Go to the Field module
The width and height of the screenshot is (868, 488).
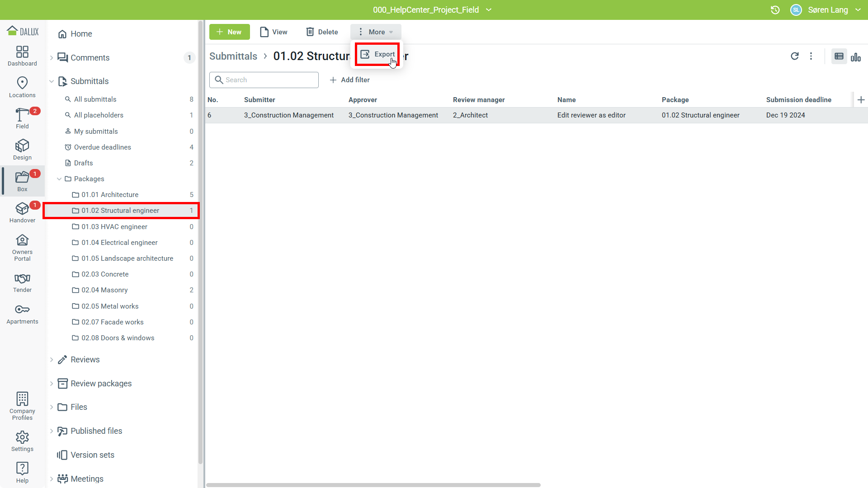coord(22,118)
